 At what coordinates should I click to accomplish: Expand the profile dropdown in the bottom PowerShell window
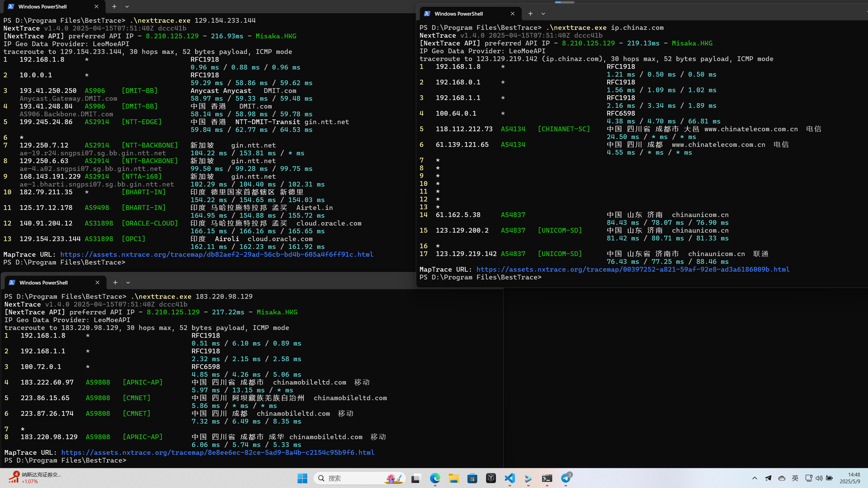pyautogui.click(x=128, y=282)
